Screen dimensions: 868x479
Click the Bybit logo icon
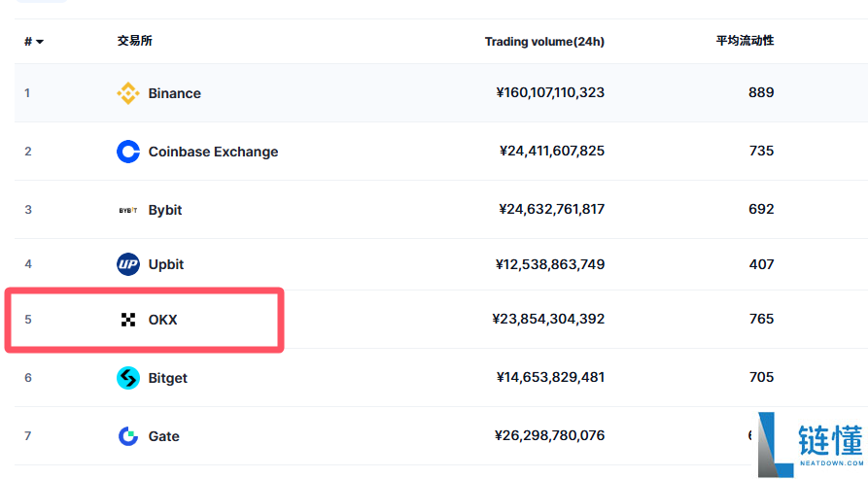tap(128, 210)
